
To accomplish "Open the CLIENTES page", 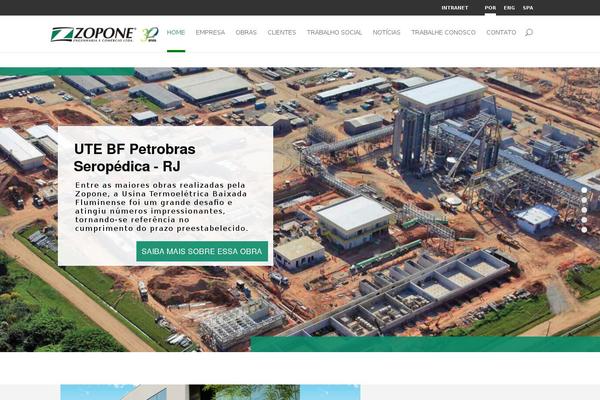I will point(282,33).
